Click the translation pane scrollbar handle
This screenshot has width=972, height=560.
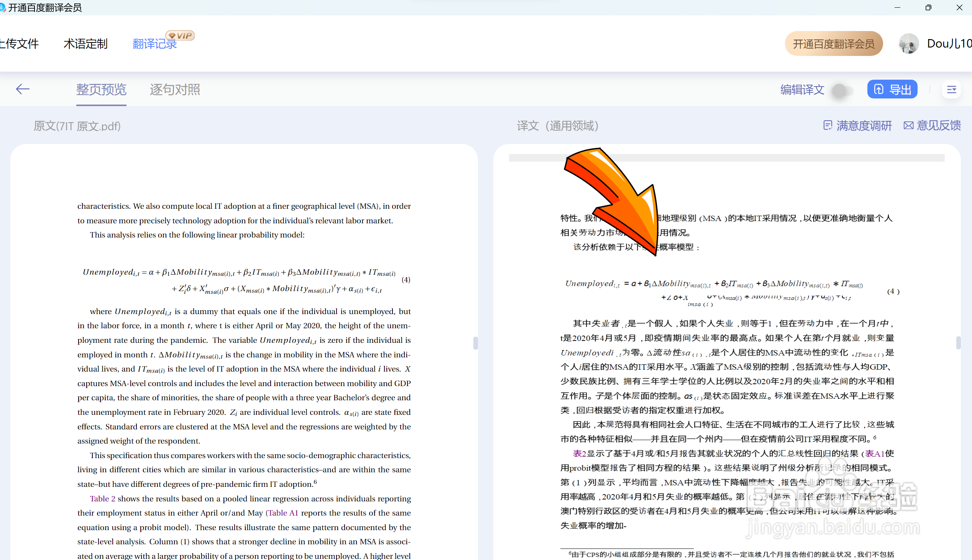point(958,343)
